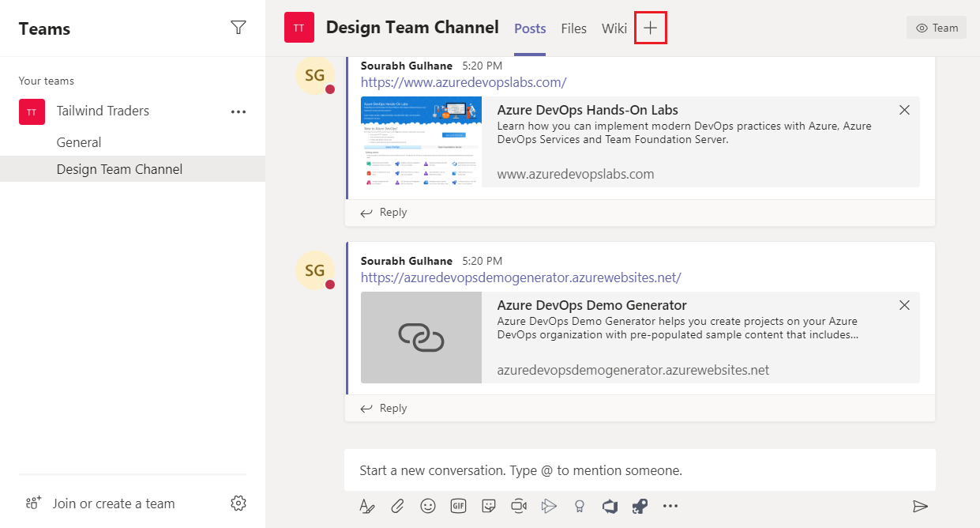
Task: Open the Demo Generator link placeholder thumbnail
Action: point(421,338)
